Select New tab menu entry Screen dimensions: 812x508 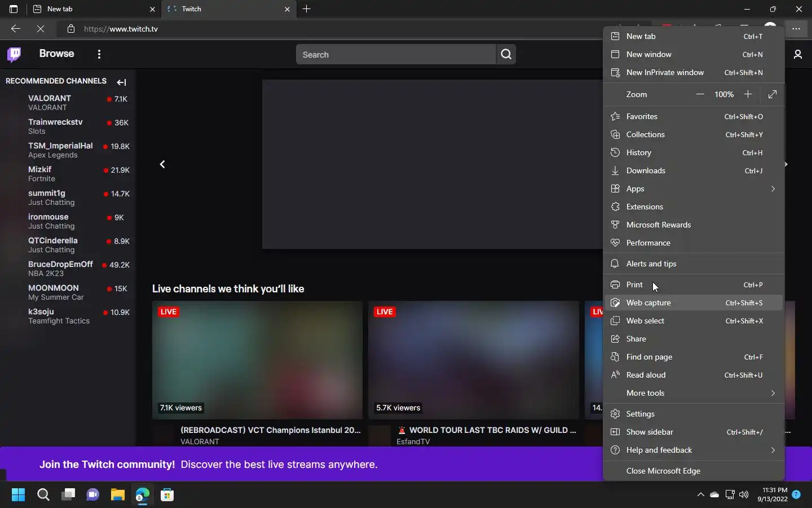(x=694, y=36)
